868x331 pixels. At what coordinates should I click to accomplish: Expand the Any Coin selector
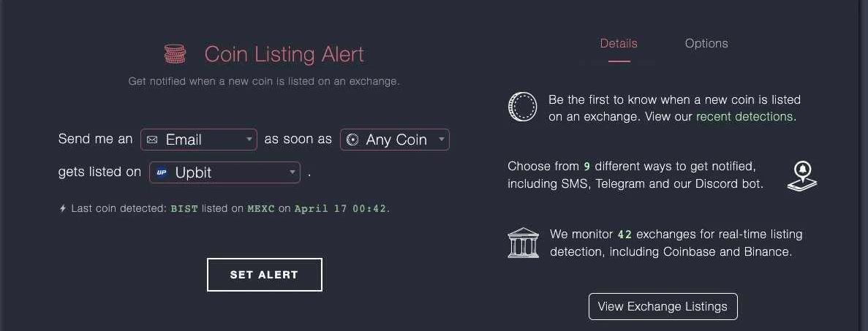coord(395,140)
